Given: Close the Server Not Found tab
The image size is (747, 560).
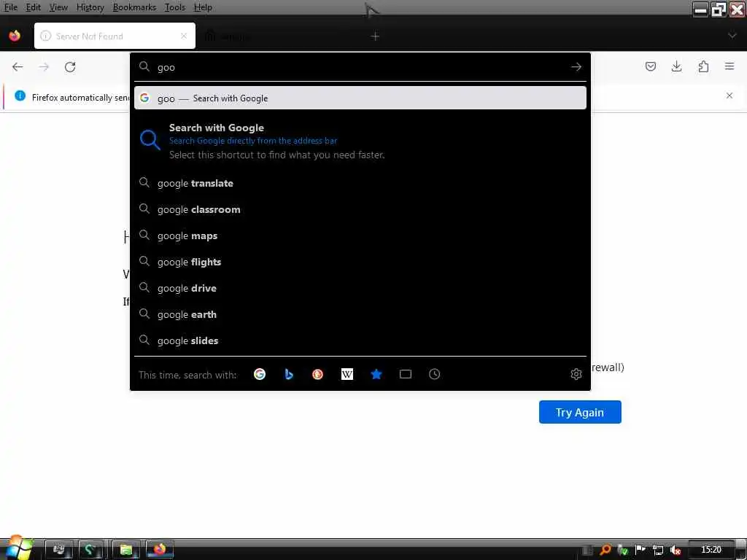Looking at the screenshot, I should 184,36.
